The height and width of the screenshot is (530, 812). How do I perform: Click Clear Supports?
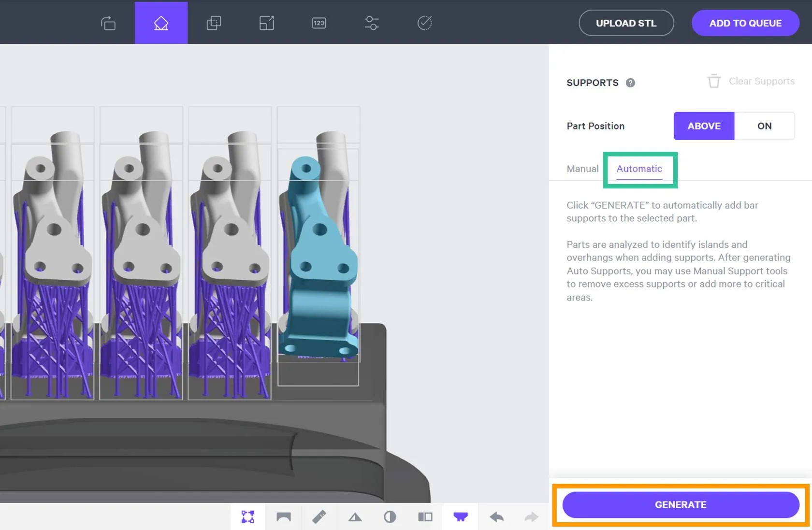tap(751, 81)
